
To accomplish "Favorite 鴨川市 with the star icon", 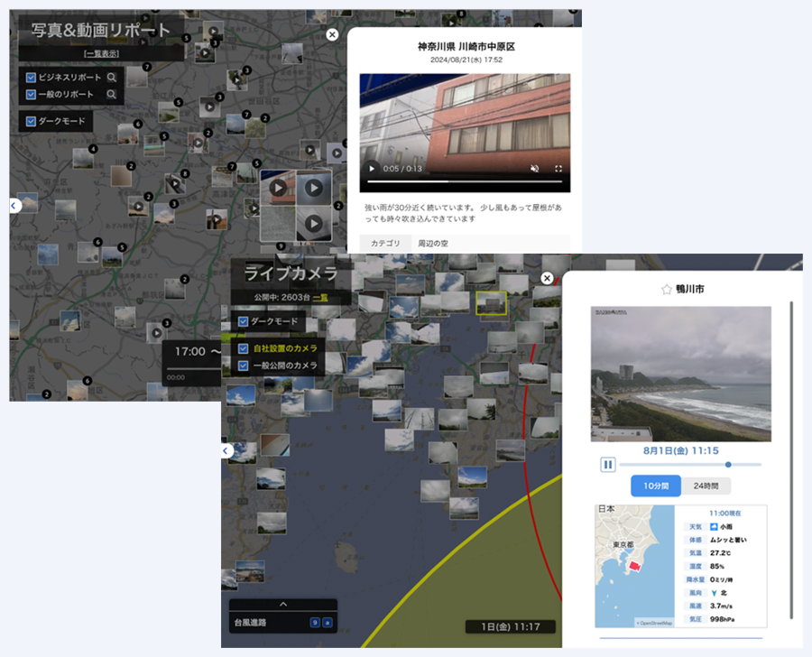I will [667, 290].
